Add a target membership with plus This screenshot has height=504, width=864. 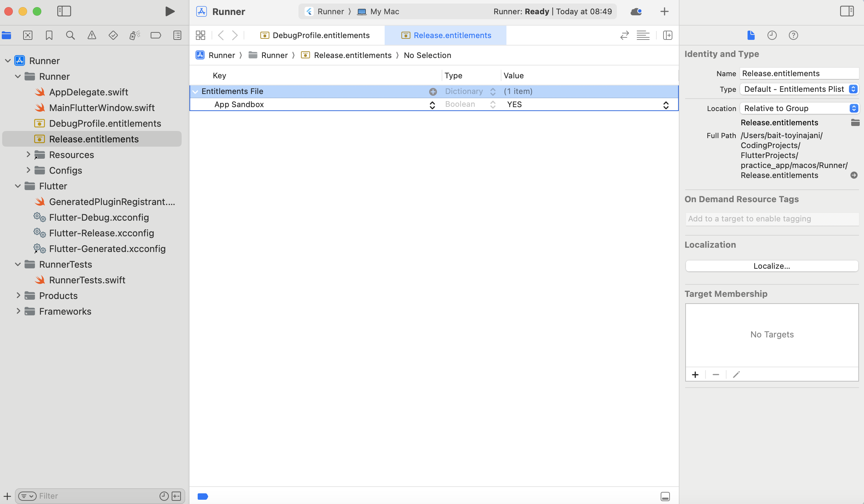[695, 374]
